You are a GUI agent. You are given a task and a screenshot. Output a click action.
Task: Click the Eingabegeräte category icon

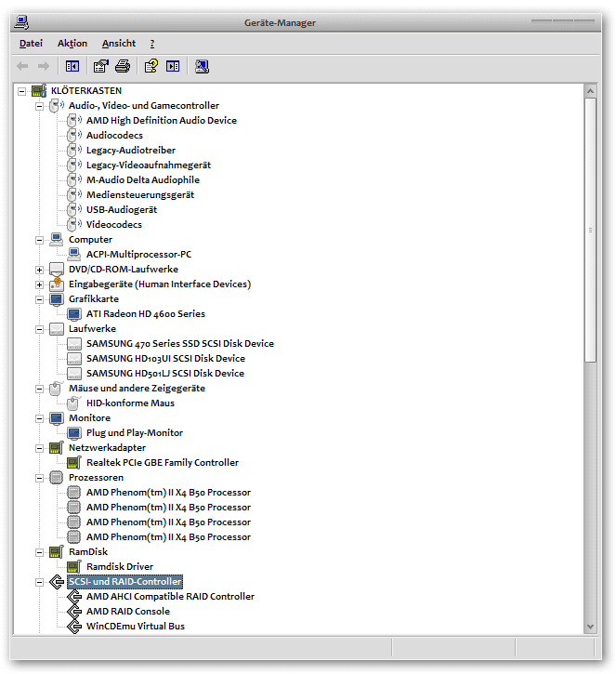coord(57,284)
